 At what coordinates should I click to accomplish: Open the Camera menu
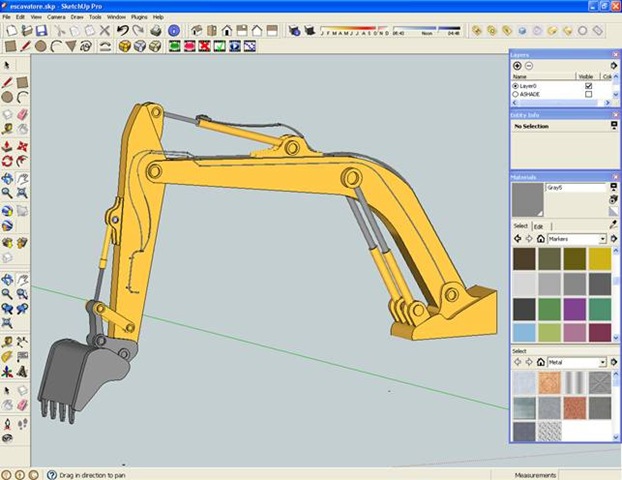[55, 17]
